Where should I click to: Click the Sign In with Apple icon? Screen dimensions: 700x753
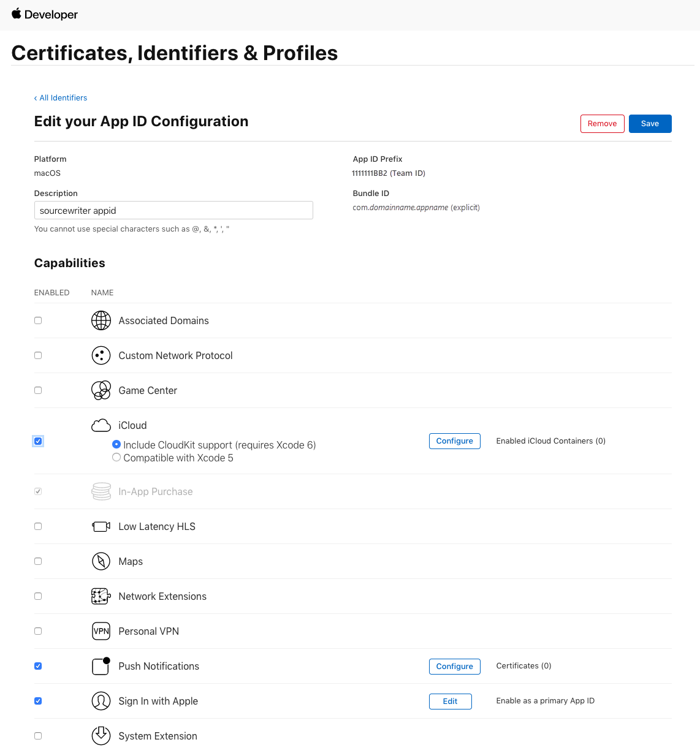click(101, 701)
